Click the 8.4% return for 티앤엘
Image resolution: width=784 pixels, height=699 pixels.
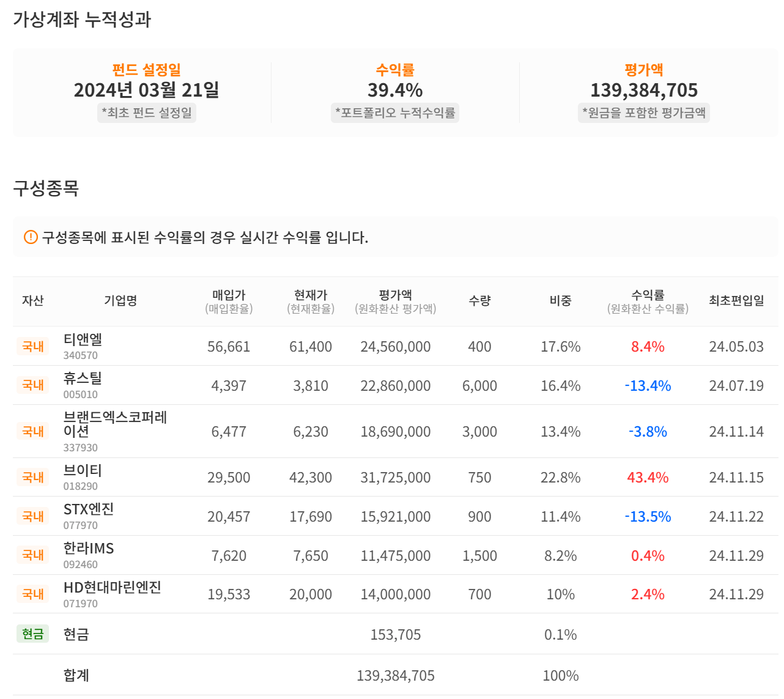(648, 347)
